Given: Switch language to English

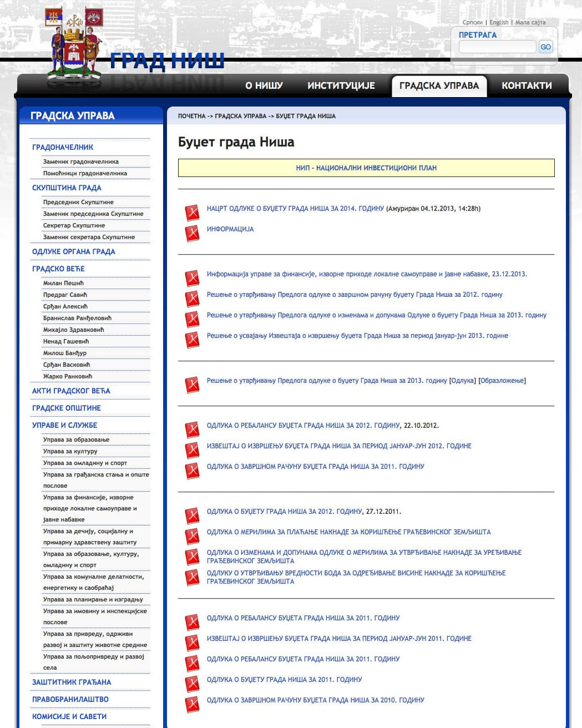Looking at the screenshot, I should click(x=499, y=23).
